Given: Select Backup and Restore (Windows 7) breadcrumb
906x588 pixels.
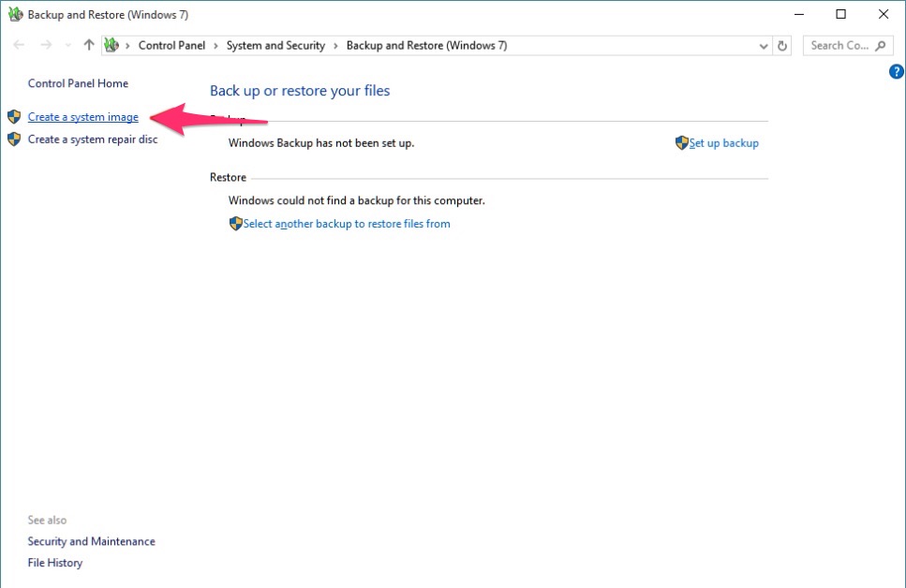Looking at the screenshot, I should click(x=426, y=46).
